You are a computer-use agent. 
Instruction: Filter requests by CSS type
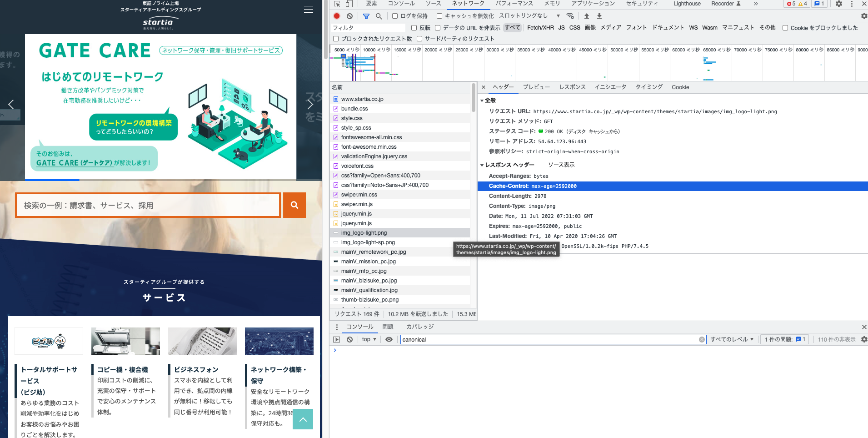[x=575, y=28]
